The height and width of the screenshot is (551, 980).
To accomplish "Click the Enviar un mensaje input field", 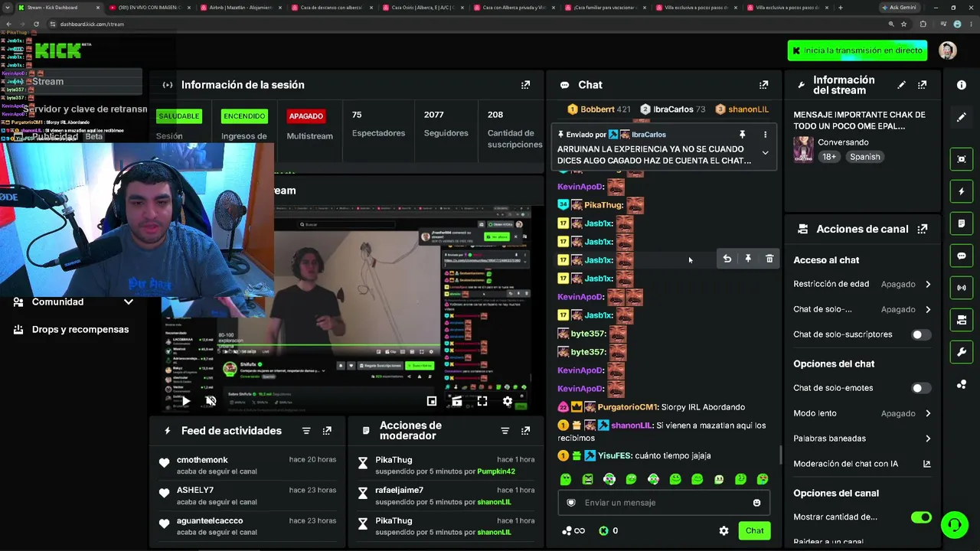I will (663, 503).
